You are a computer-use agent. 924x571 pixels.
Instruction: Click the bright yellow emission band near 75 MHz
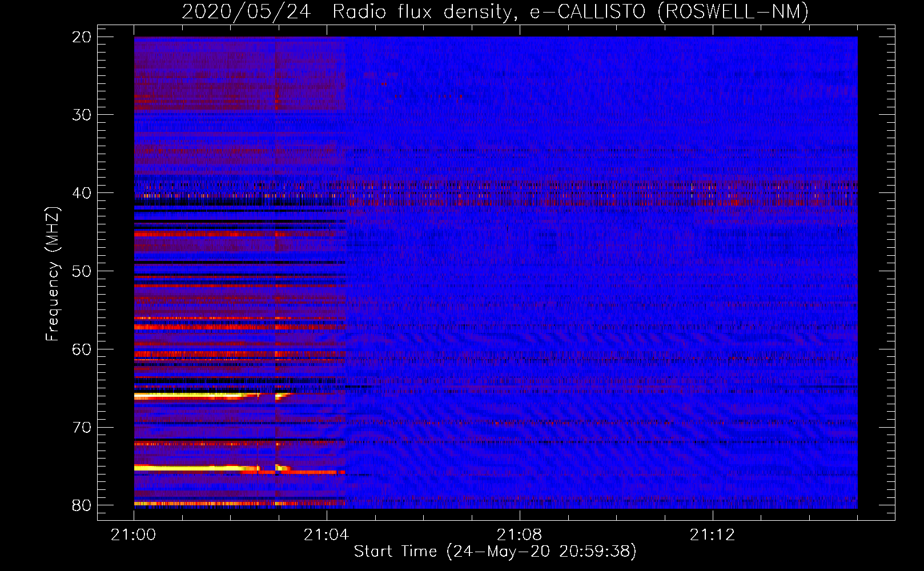pos(197,468)
